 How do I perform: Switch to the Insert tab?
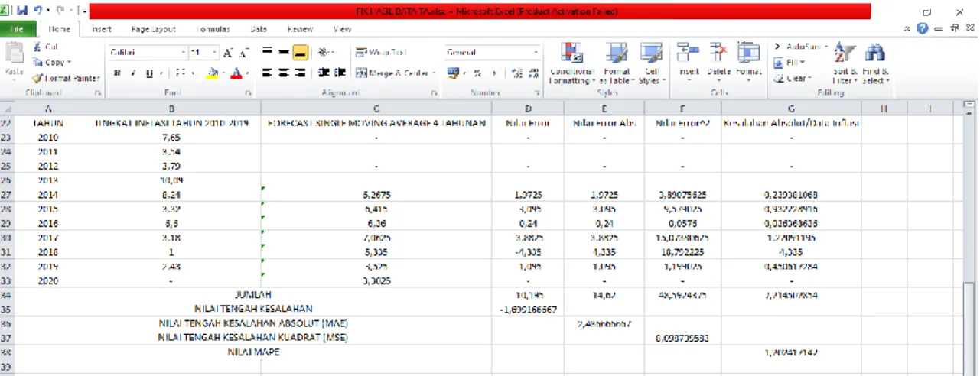(x=101, y=29)
